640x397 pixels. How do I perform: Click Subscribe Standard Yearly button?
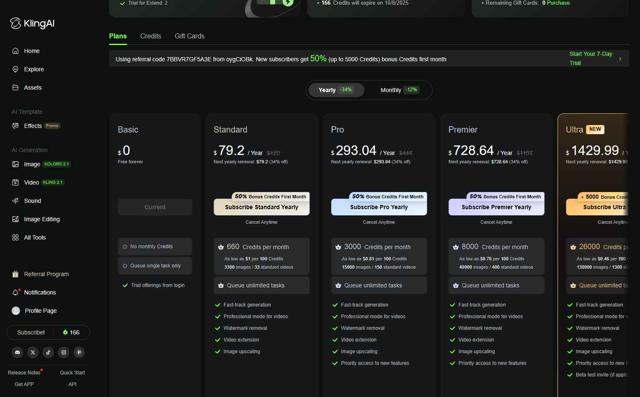click(x=262, y=207)
